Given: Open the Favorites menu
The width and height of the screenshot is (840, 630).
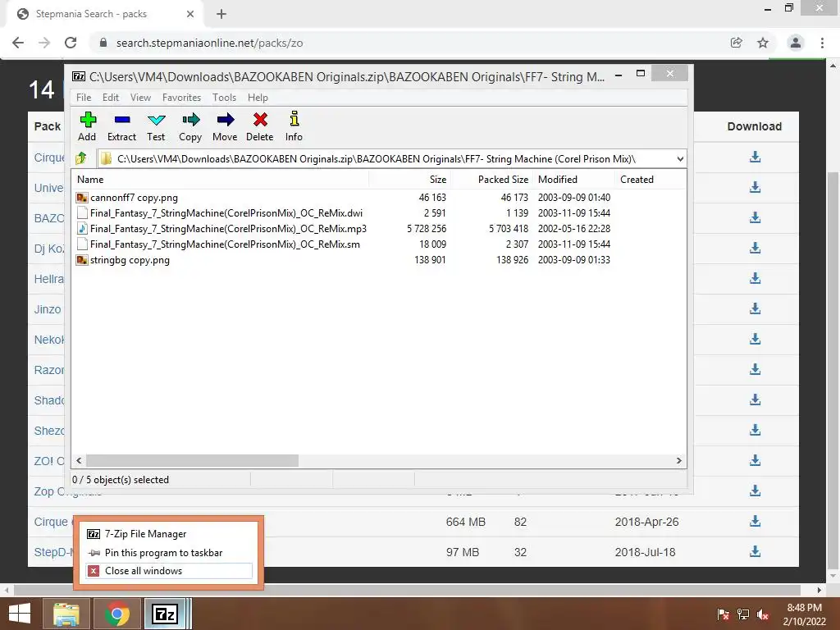Looking at the screenshot, I should [x=181, y=98].
